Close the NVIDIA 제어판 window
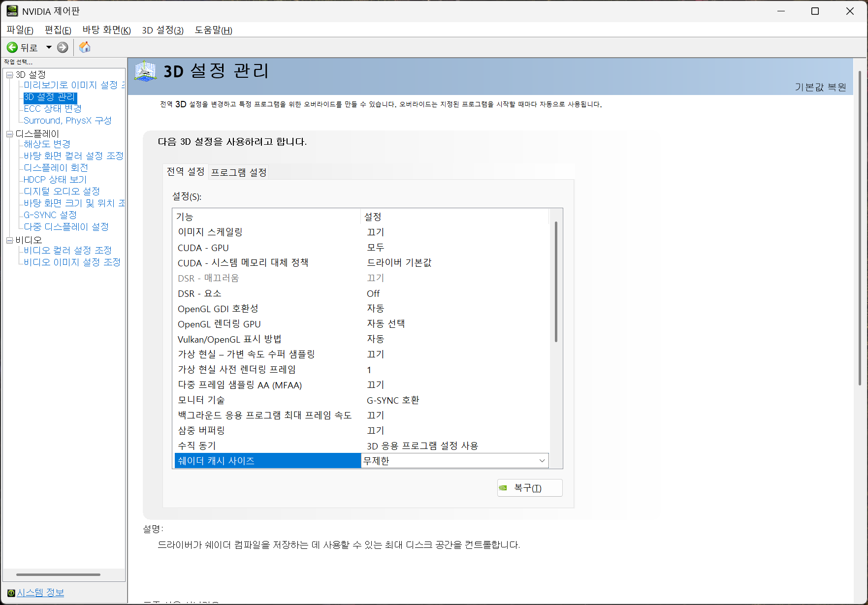This screenshot has width=868, height=605. click(850, 11)
